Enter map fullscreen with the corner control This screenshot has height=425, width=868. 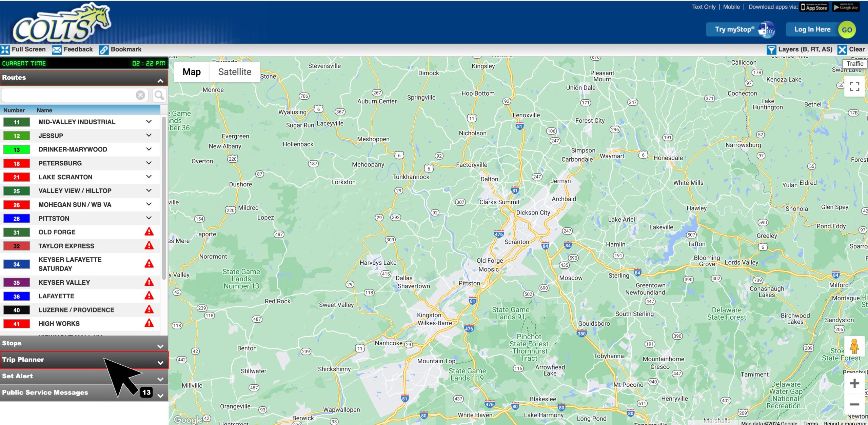pyautogui.click(x=855, y=87)
